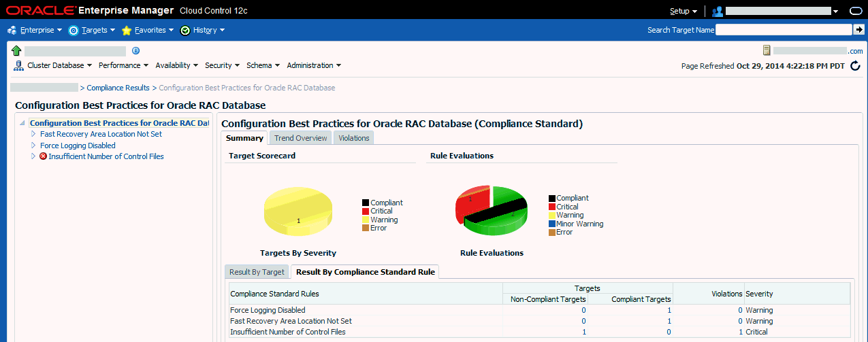
Task: Switch to the Trend Overview tab
Action: click(300, 138)
